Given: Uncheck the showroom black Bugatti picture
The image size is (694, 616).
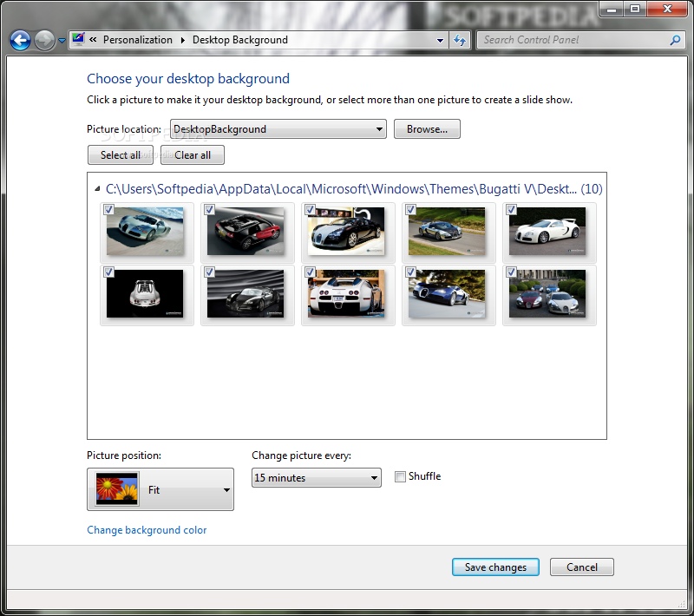Looking at the screenshot, I should [310, 209].
